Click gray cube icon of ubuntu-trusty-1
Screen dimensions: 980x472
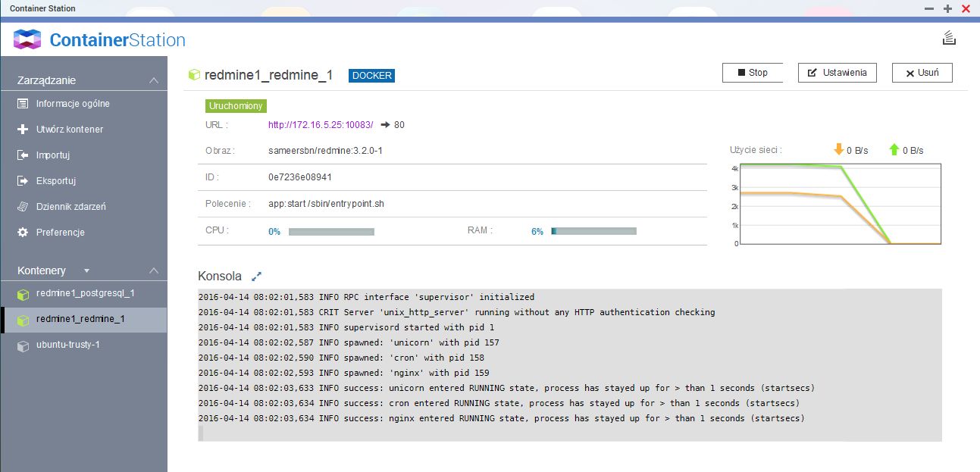coord(23,345)
